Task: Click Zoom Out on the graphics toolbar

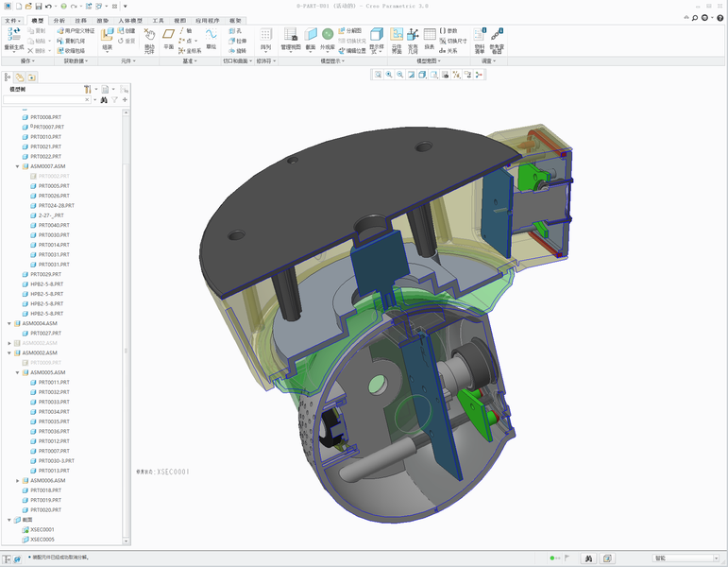Action: tap(400, 75)
